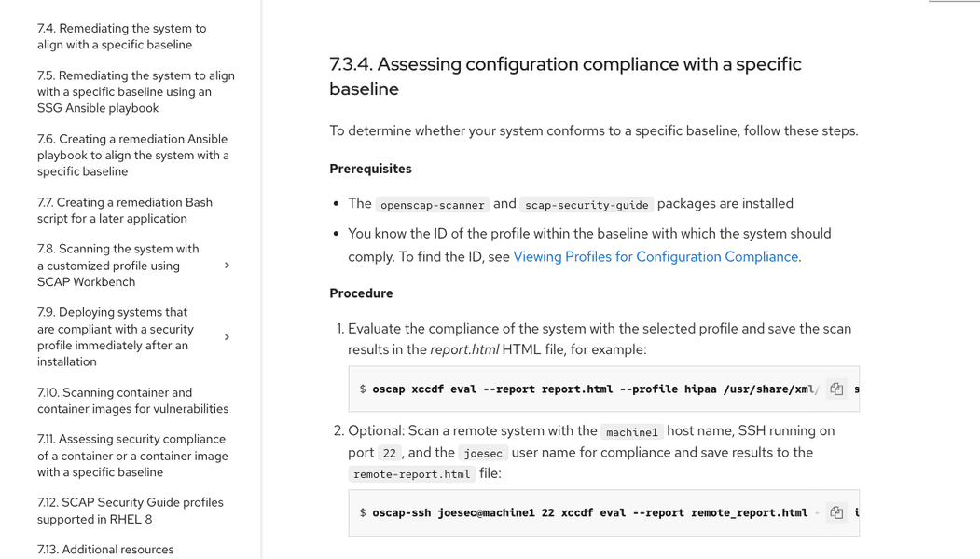The height and width of the screenshot is (559, 980).
Task: Open 7.12 SCAP Security Guide profiles page
Action: point(130,511)
